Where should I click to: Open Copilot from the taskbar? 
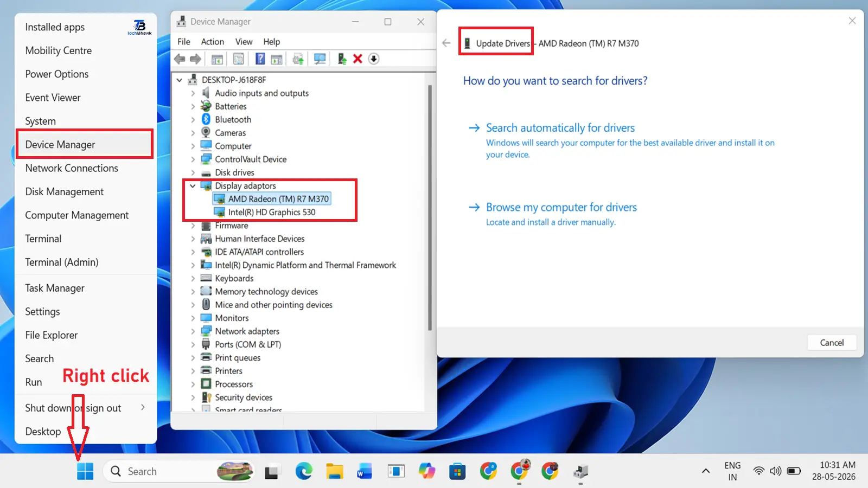[x=427, y=471]
